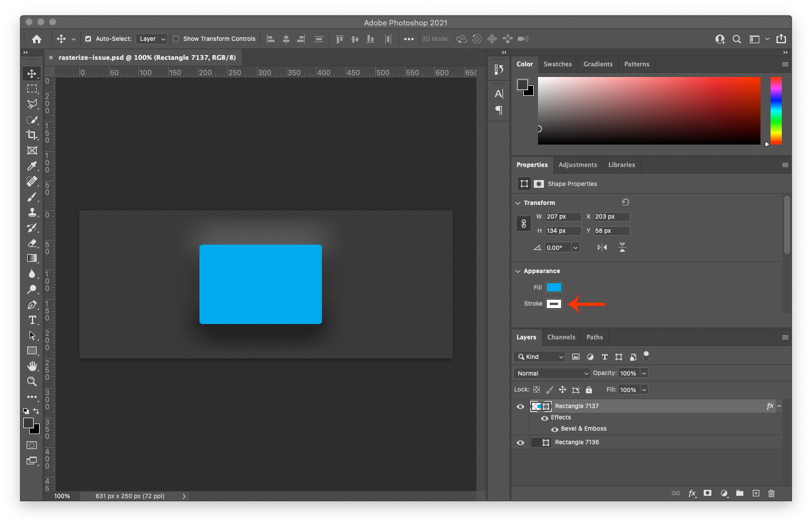Toggle the Auto-Select checkbox
This screenshot has height=526, width=812.
pyautogui.click(x=88, y=39)
